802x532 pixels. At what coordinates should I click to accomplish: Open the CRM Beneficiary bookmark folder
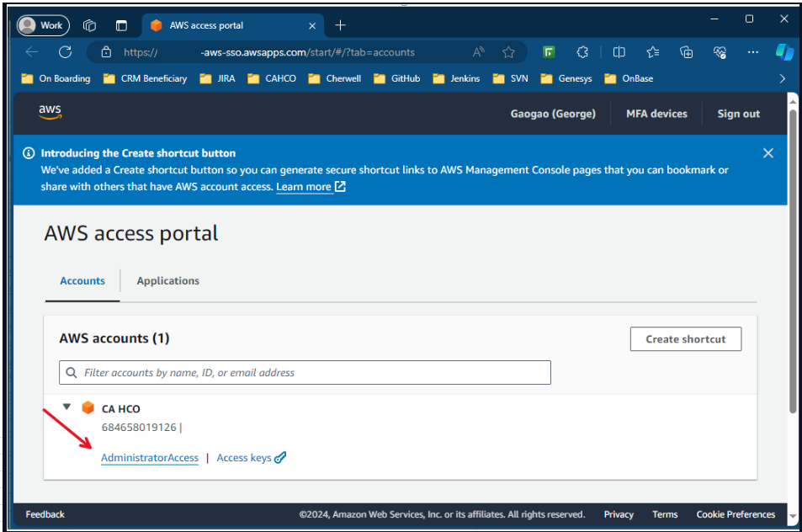(x=146, y=78)
